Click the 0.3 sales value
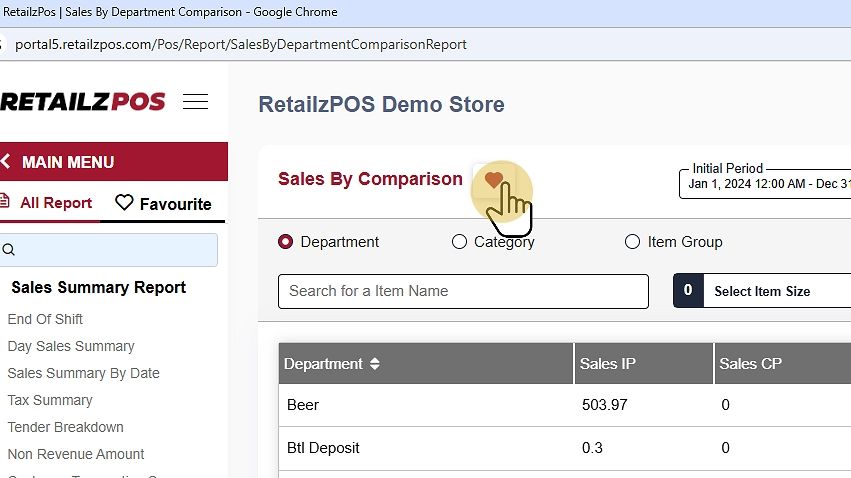This screenshot has width=851, height=478. 592,448
